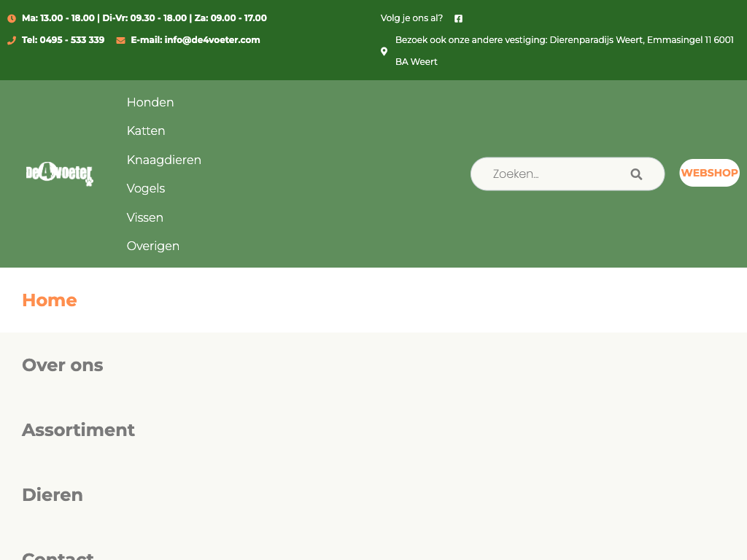Click the Facebook icon next to 'Volg je ons al?'
Image resolution: width=747 pixels, height=560 pixels.
pyautogui.click(x=458, y=18)
